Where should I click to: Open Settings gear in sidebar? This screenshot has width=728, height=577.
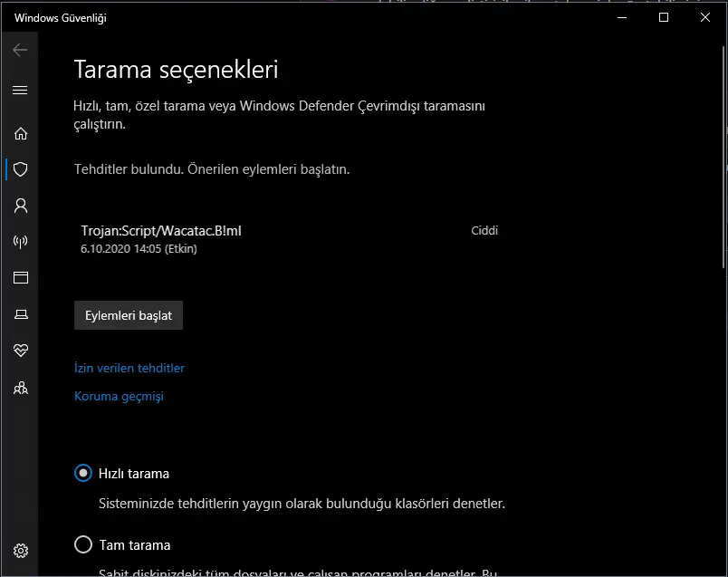pos(20,551)
